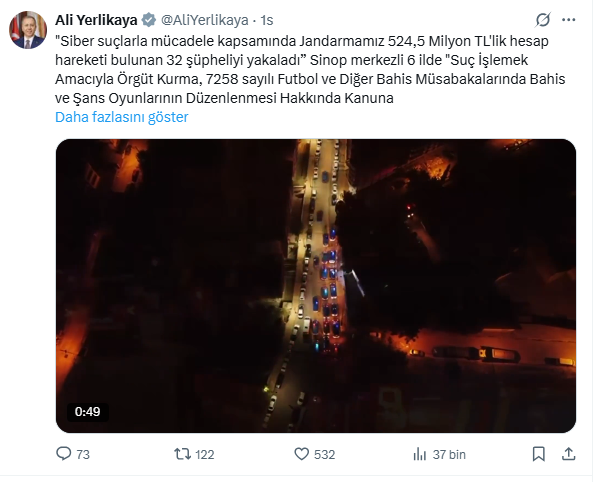This screenshot has width=603, height=482.
Task: Like the post with the heart icon
Action: click(x=302, y=454)
